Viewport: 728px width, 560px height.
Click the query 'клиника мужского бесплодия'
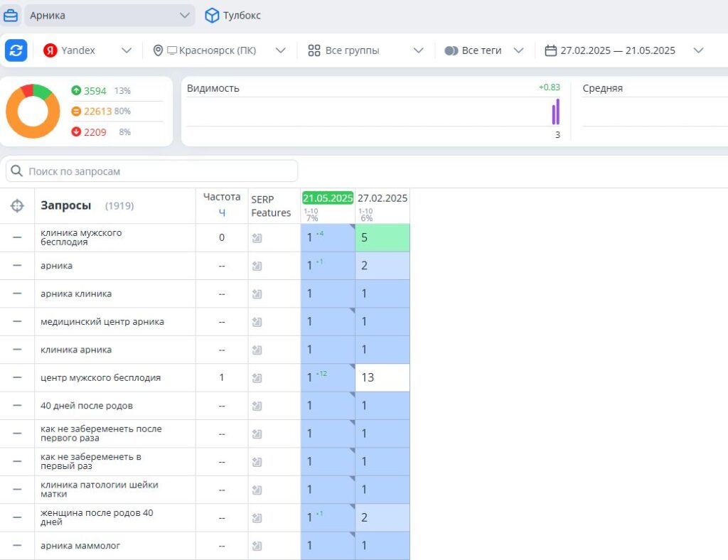(x=81, y=237)
